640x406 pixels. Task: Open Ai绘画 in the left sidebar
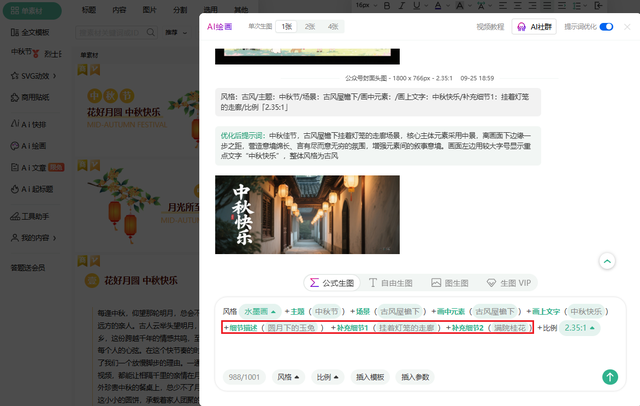pyautogui.click(x=29, y=146)
